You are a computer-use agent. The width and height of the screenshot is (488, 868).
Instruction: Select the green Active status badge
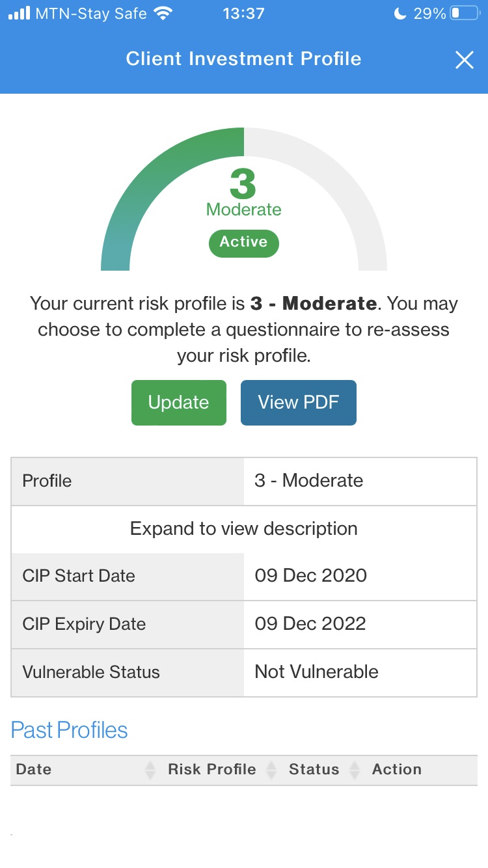coord(243,243)
